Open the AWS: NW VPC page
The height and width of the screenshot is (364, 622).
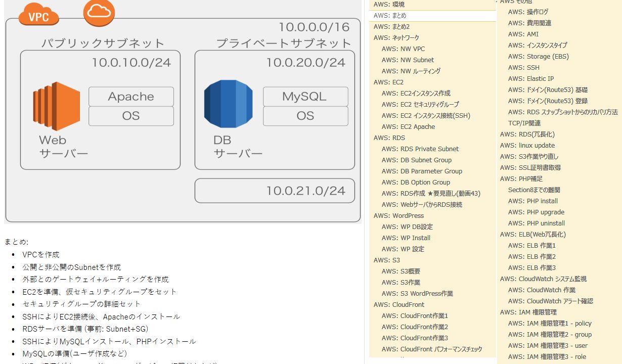point(403,49)
